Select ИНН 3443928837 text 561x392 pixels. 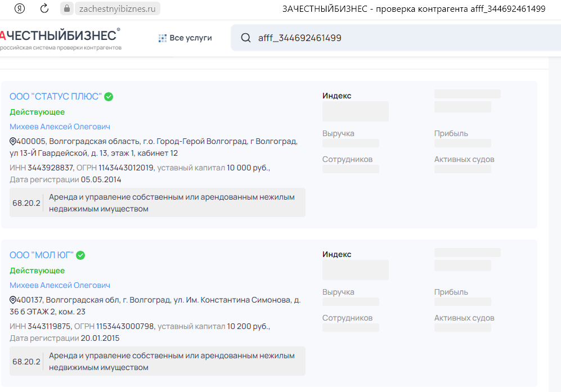pos(41,168)
